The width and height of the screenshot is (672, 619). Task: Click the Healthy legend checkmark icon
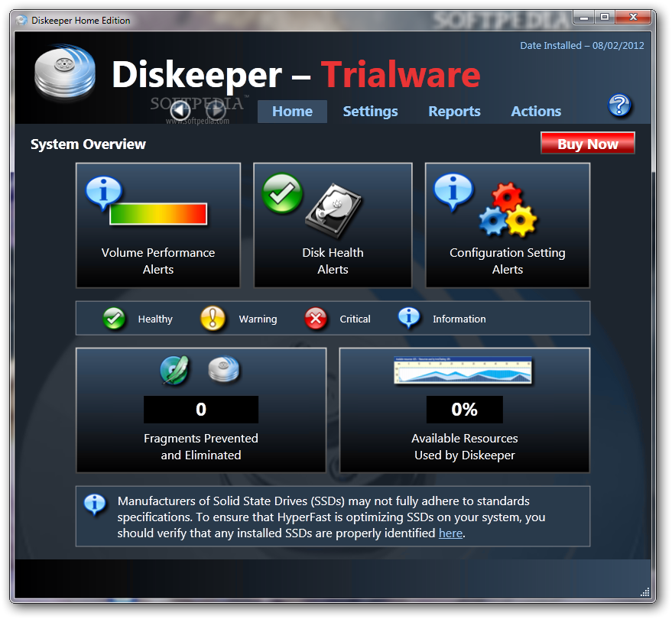(x=114, y=319)
